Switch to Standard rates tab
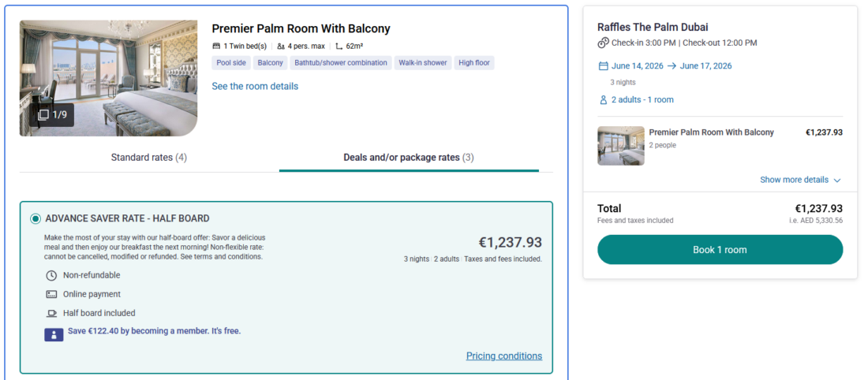Image resolution: width=868 pixels, height=380 pixels. coord(148,158)
